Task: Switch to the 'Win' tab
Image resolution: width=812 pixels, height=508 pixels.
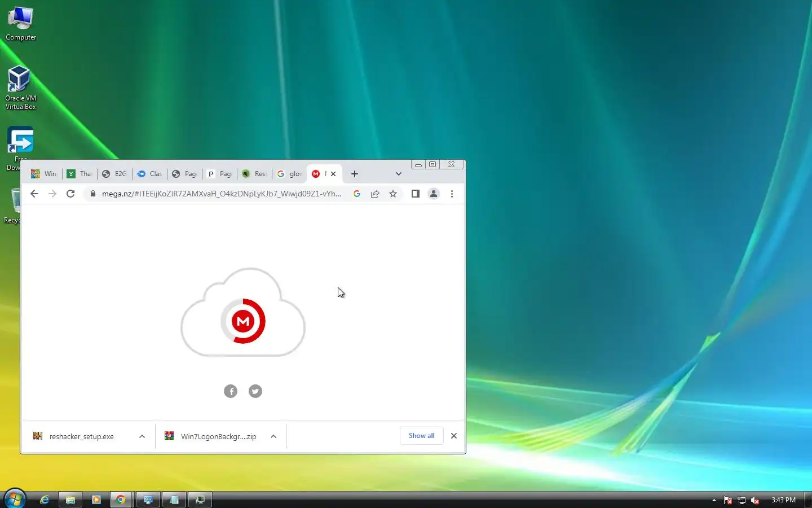Action: click(44, 174)
